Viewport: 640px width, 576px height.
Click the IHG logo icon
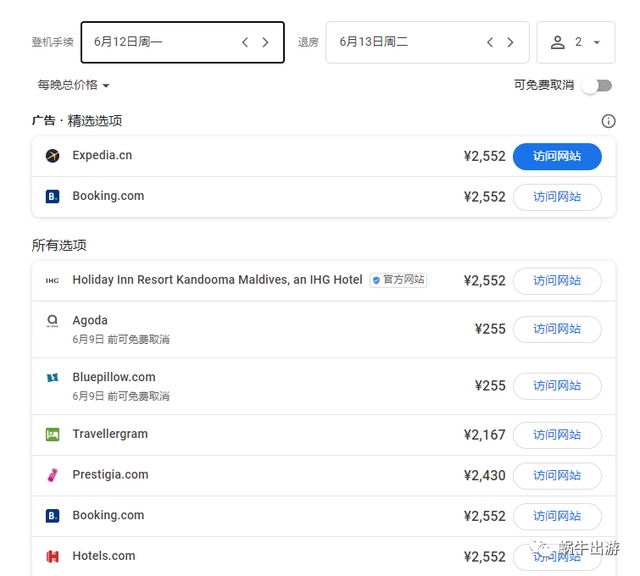coord(52,280)
